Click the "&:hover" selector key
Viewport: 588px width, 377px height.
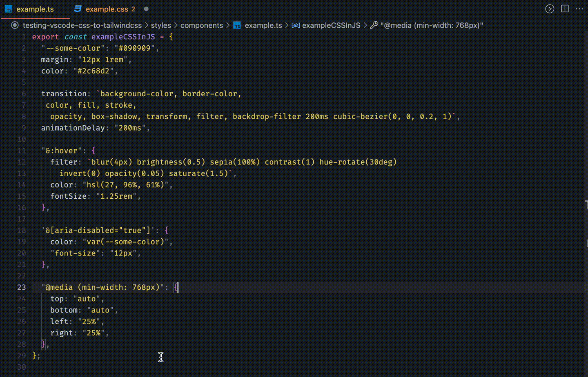click(62, 151)
